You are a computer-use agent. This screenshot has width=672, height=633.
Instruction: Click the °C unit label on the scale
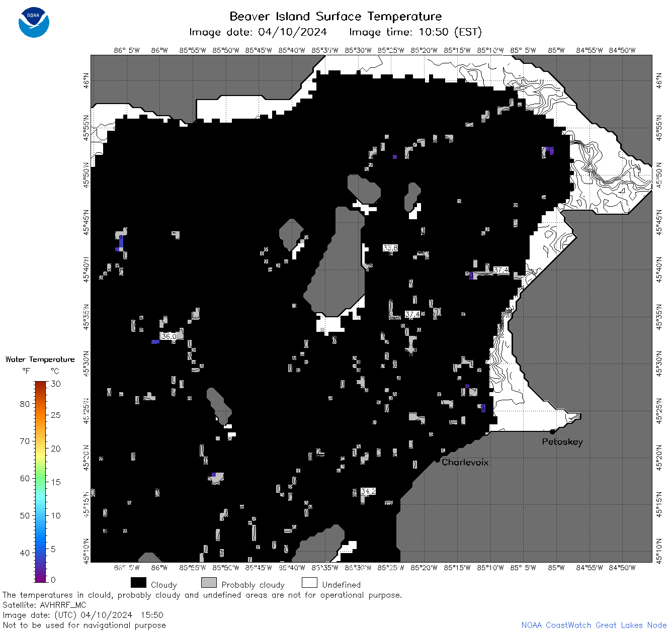point(55,371)
